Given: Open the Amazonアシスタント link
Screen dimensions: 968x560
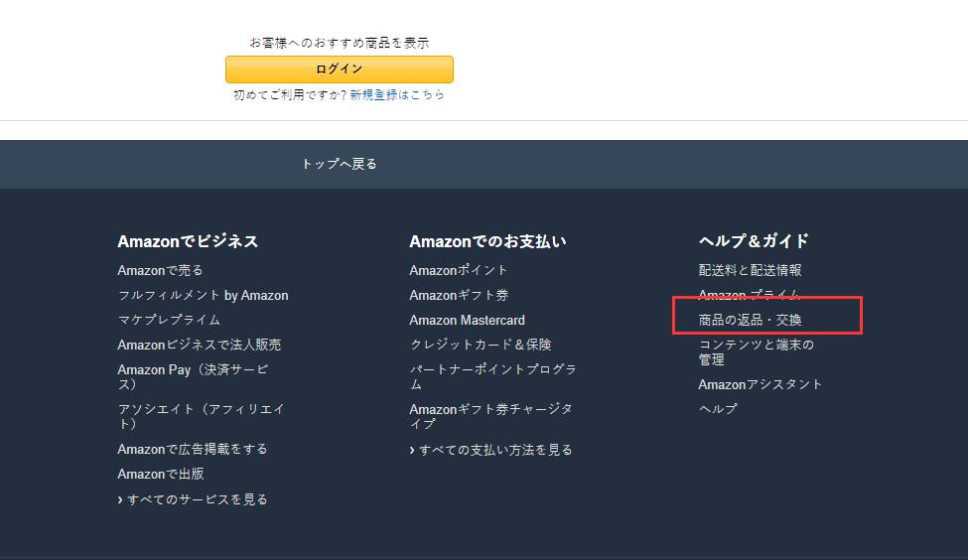Looking at the screenshot, I should [x=760, y=384].
